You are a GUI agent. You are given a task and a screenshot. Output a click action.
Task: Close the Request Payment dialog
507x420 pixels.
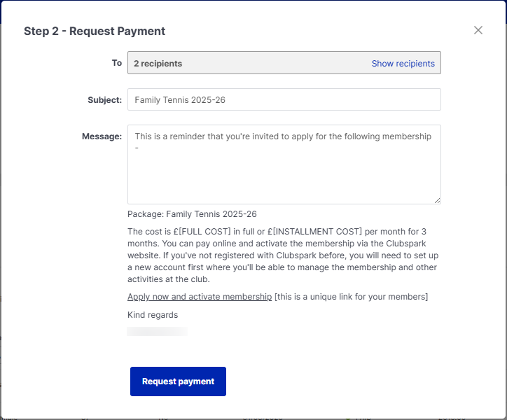[478, 30]
